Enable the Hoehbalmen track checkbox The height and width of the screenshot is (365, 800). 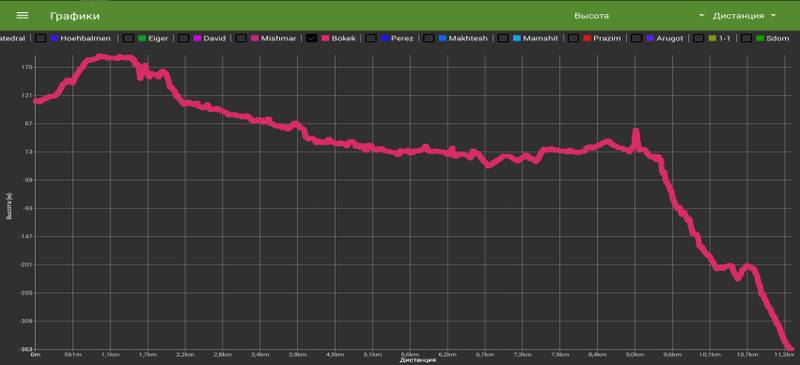(x=42, y=38)
